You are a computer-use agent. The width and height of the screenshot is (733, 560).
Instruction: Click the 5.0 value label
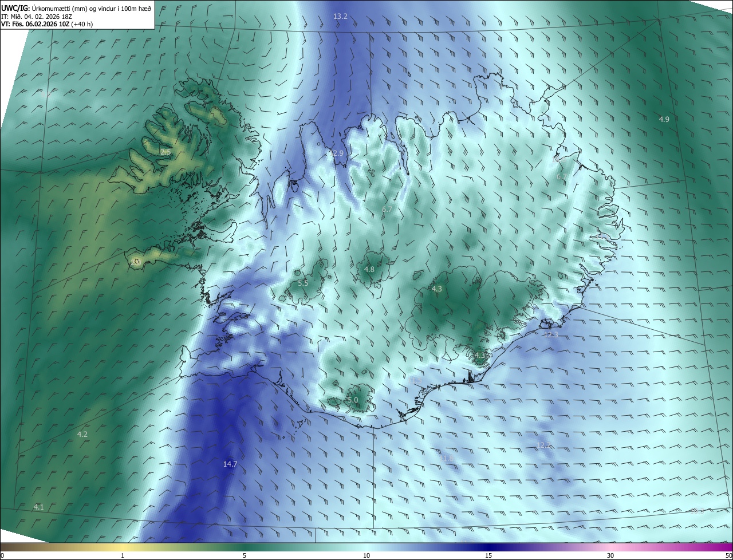tap(353, 400)
